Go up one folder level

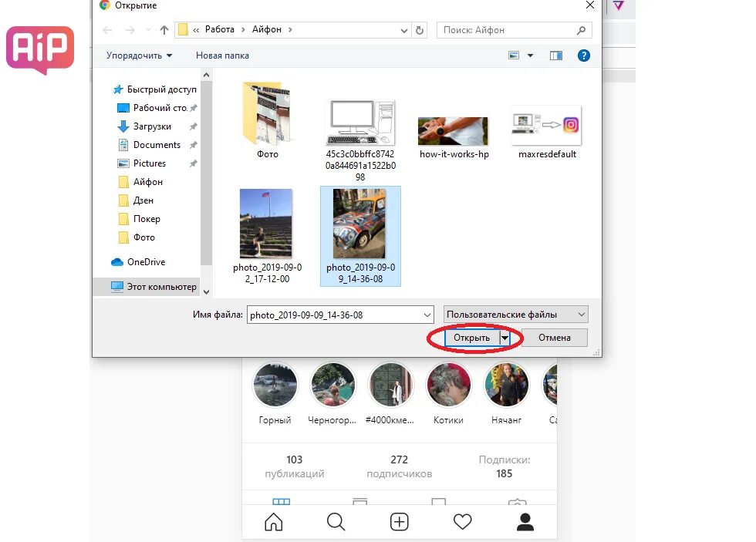click(x=164, y=30)
